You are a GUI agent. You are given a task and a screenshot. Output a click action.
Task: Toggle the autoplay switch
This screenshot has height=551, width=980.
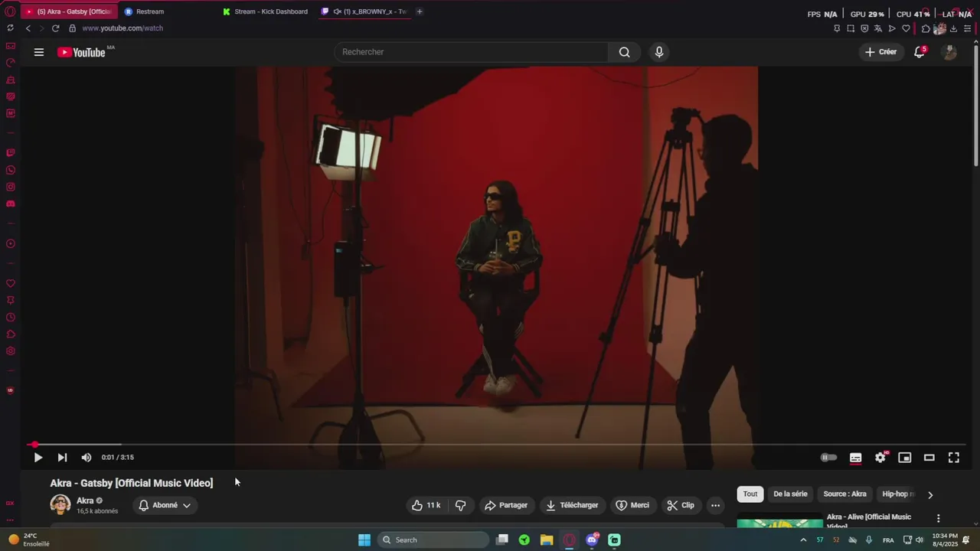[829, 458]
